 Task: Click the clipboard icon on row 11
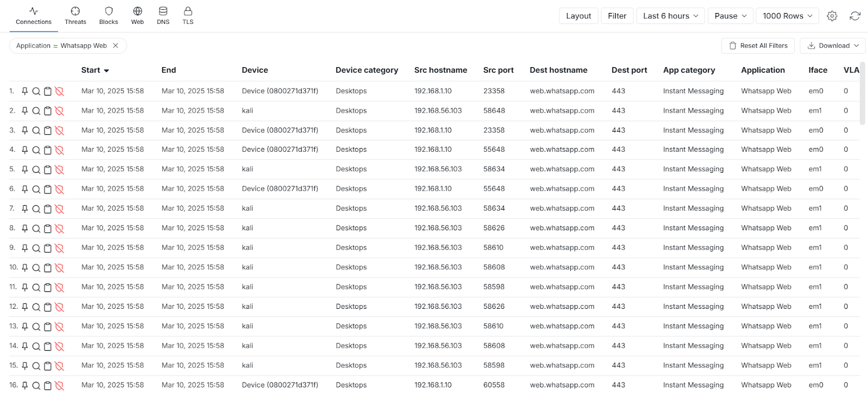click(x=48, y=288)
